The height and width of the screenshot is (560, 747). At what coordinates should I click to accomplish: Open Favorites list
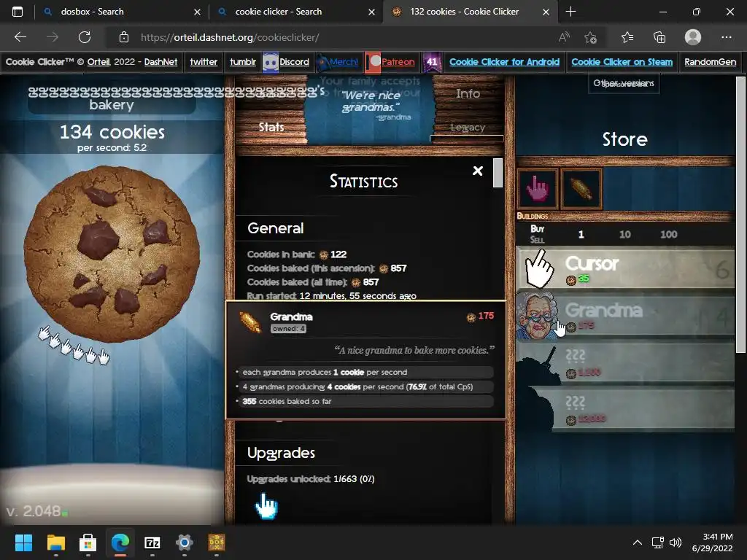[627, 37]
